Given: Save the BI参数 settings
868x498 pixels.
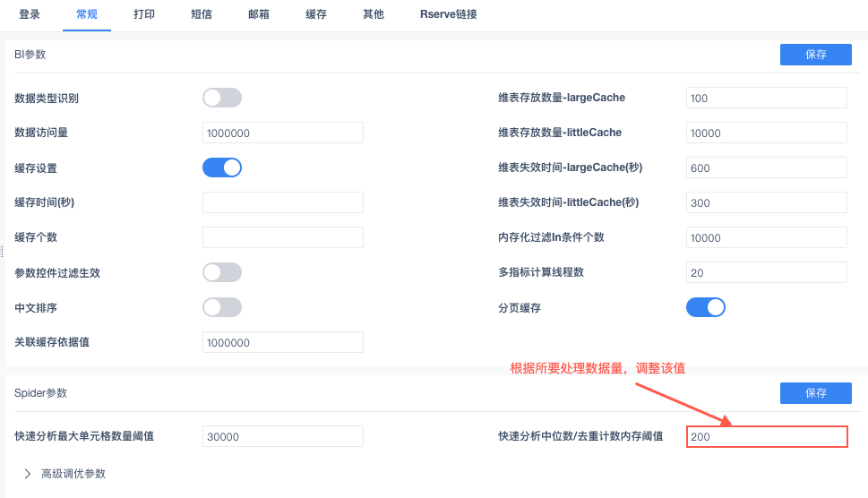Looking at the screenshot, I should coord(815,55).
